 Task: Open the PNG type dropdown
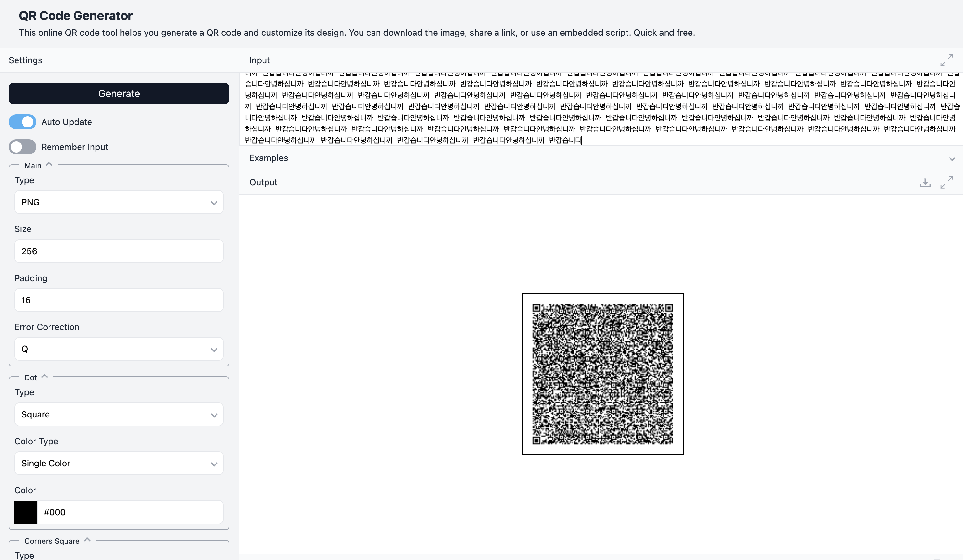pyautogui.click(x=119, y=202)
